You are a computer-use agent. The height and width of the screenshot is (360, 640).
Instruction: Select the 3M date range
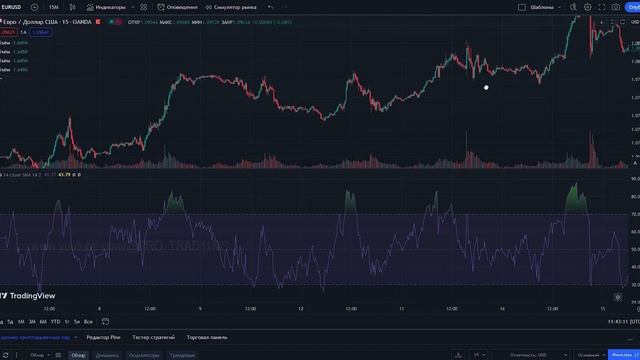(32, 322)
